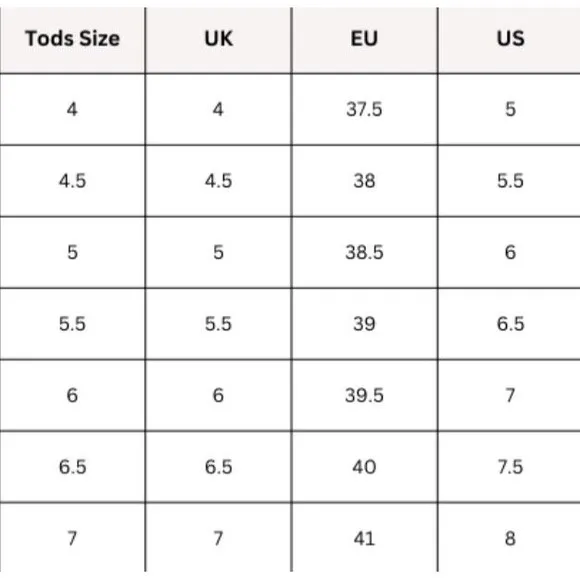The height and width of the screenshot is (580, 580).
Task: Click the EU column header
Action: coord(364,38)
